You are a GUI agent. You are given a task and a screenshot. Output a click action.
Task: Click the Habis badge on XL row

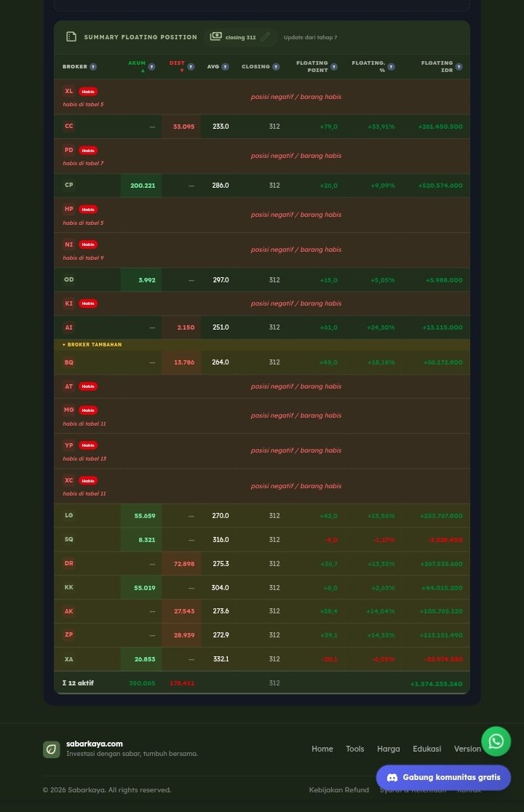pyautogui.click(x=88, y=92)
